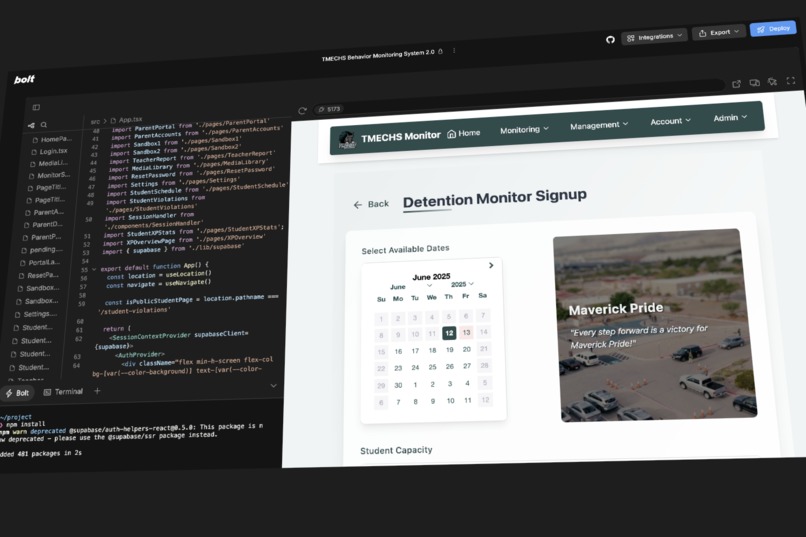Image resolution: width=806 pixels, height=537 pixels.
Task: Switch to the Bolt tab
Action: 17,393
